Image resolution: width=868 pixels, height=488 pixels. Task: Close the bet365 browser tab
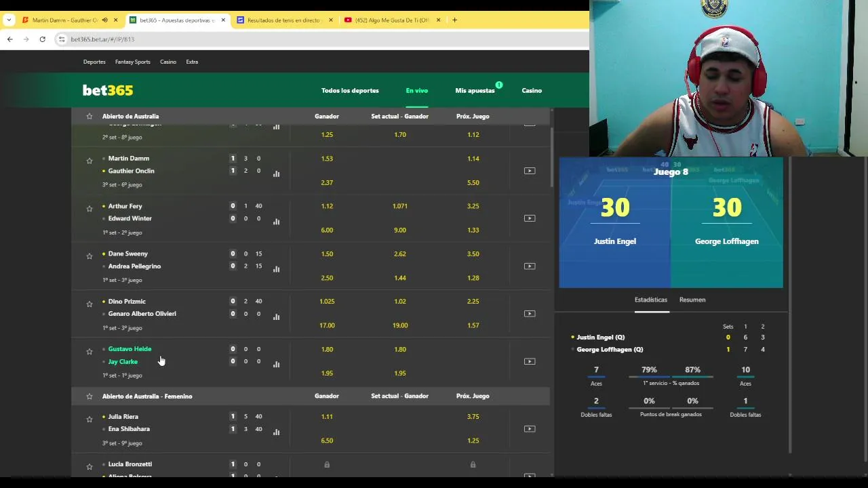(x=223, y=20)
